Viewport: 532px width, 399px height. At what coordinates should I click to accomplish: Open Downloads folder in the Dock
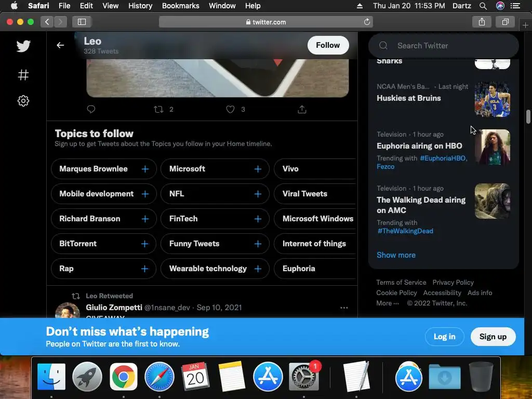[445, 377]
